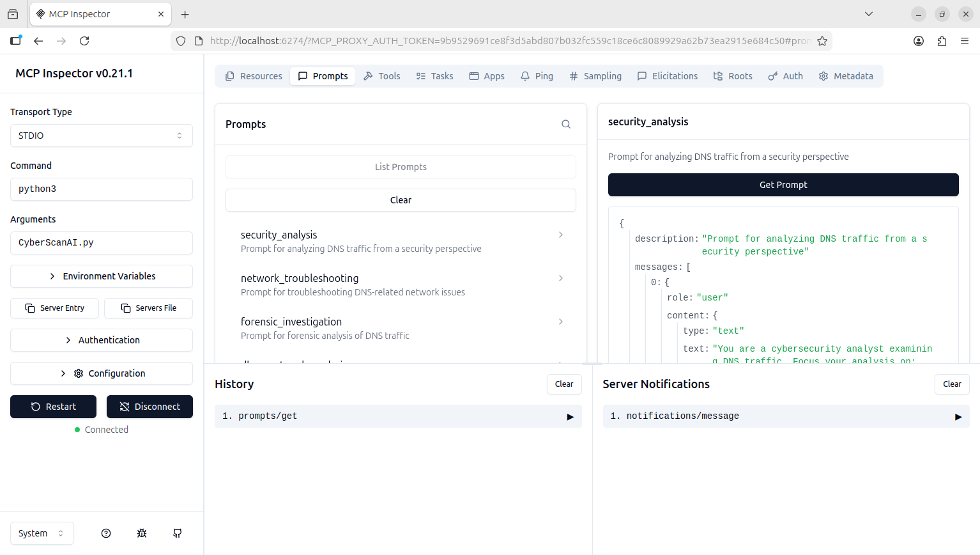The height and width of the screenshot is (555, 980).
Task: Open the Transport Type dropdown
Action: [x=102, y=136]
